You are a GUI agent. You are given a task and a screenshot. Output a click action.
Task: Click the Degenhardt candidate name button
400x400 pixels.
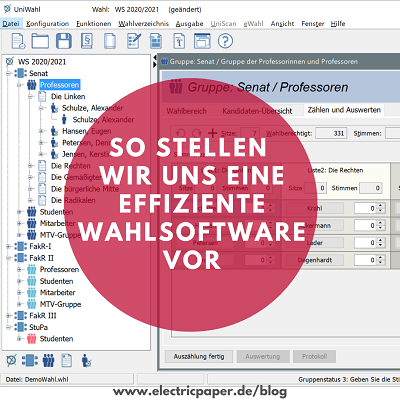point(315,260)
